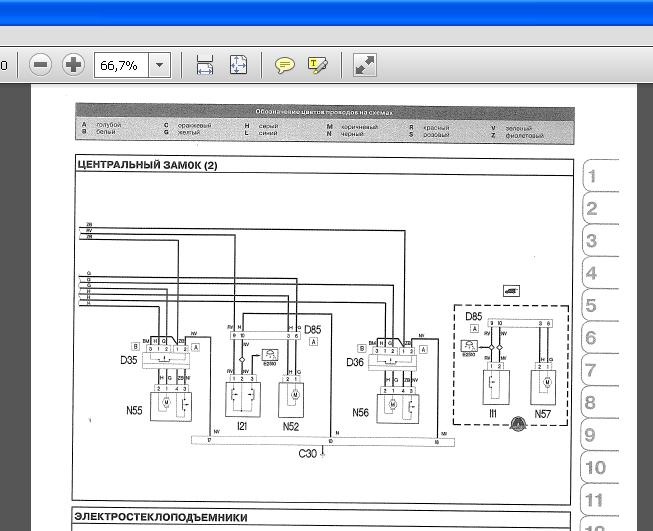Click the D35 connector label

129,360
